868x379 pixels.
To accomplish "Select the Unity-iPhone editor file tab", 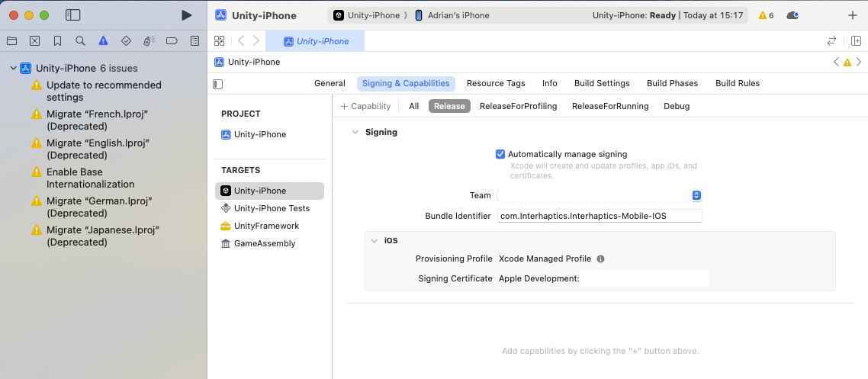I will [x=315, y=41].
